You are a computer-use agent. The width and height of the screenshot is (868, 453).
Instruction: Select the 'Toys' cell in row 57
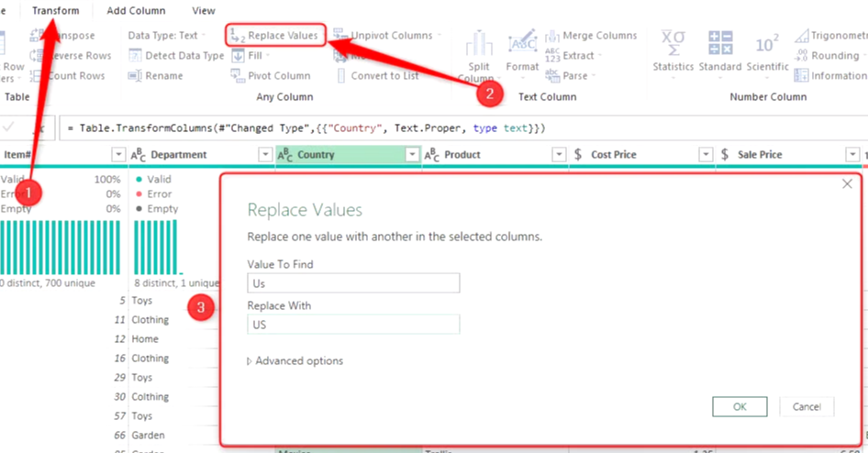(141, 416)
